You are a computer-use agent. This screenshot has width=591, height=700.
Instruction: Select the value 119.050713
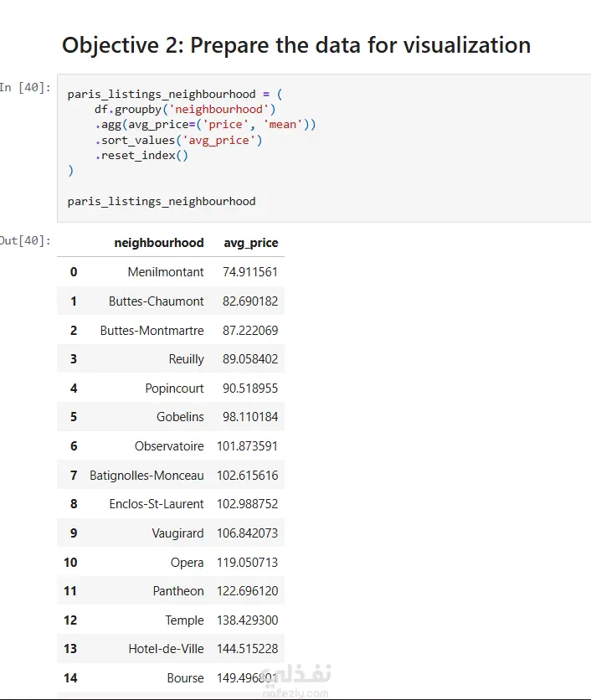pyautogui.click(x=247, y=563)
